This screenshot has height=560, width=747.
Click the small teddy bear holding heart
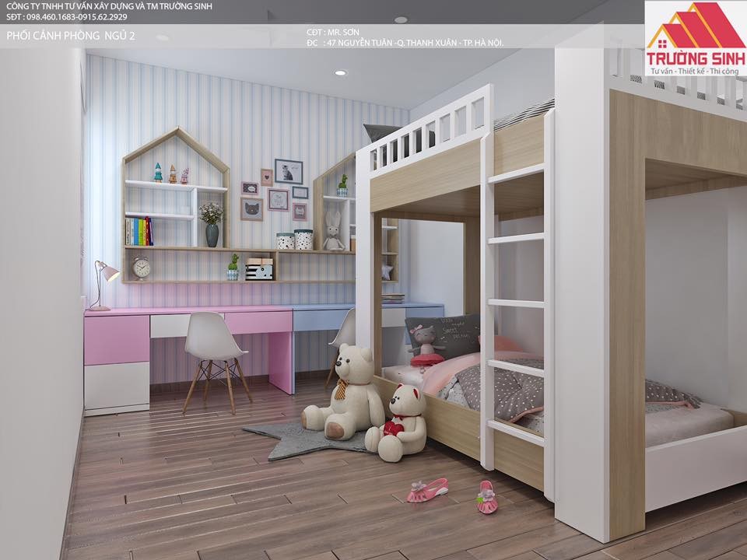(397, 423)
